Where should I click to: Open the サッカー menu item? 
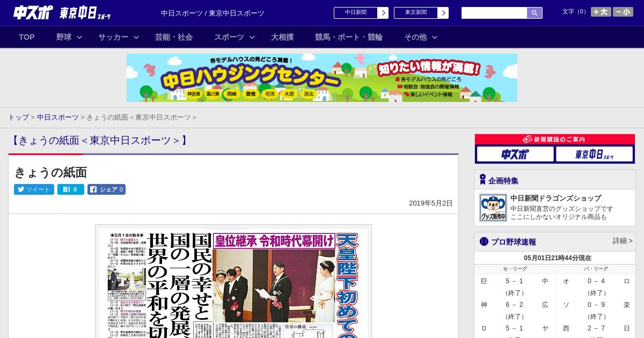coord(113,37)
